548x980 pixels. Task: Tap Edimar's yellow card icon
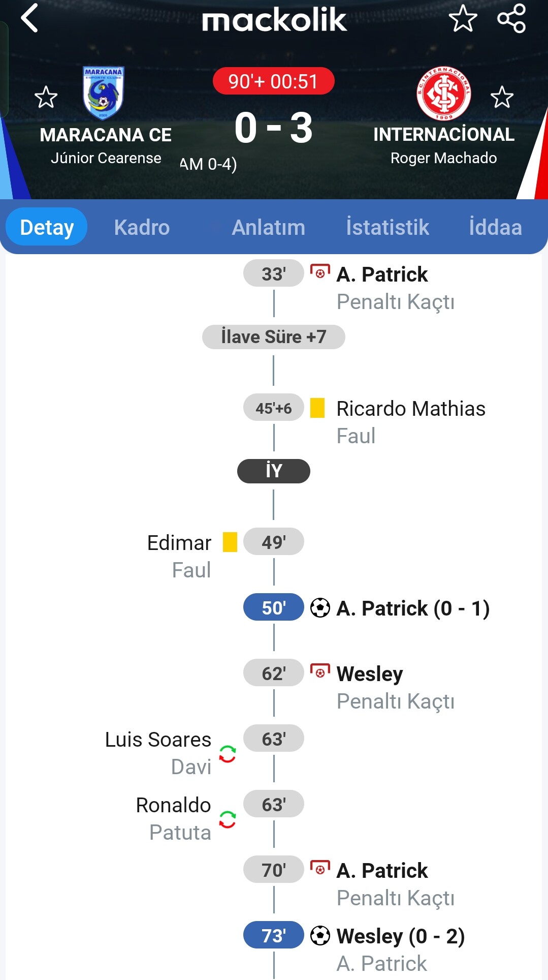[230, 542]
